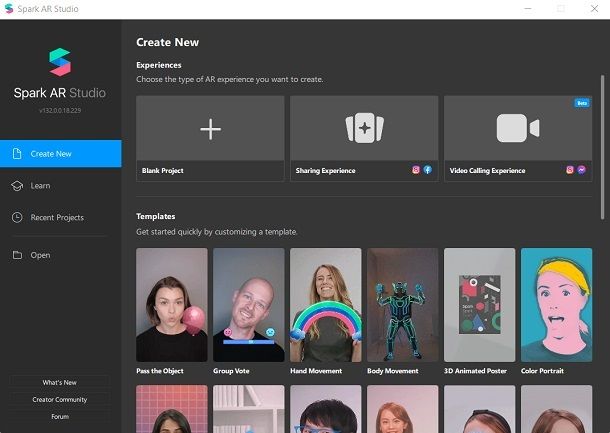Viewport: 610px width, 433px height.
Task: Choose the Color Portrait template
Action: 556,305
